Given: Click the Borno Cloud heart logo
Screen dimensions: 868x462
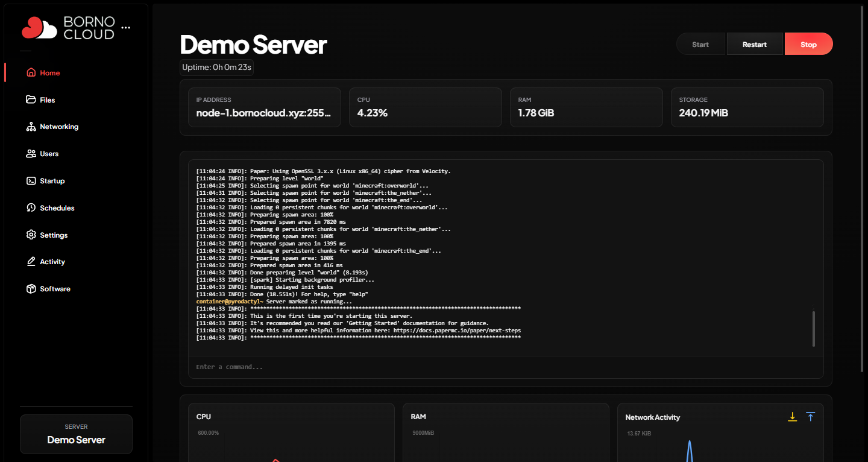Looking at the screenshot, I should [39, 28].
